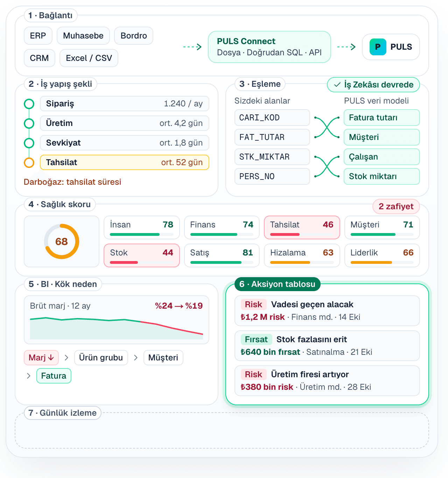Select the Stok miktarı model field
The height and width of the screenshot is (478, 448).
382,176
